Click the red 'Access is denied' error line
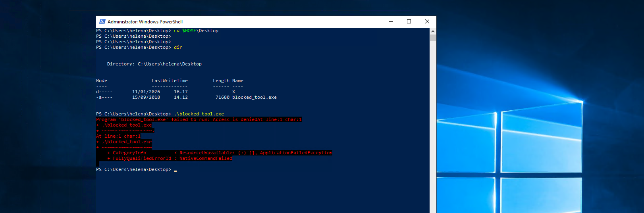644x213 pixels. [199, 119]
